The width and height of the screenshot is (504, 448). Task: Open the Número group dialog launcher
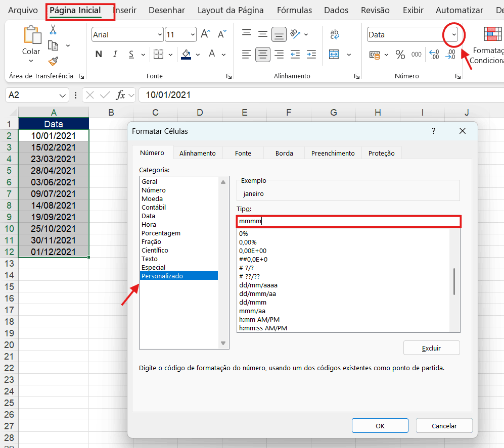(457, 76)
